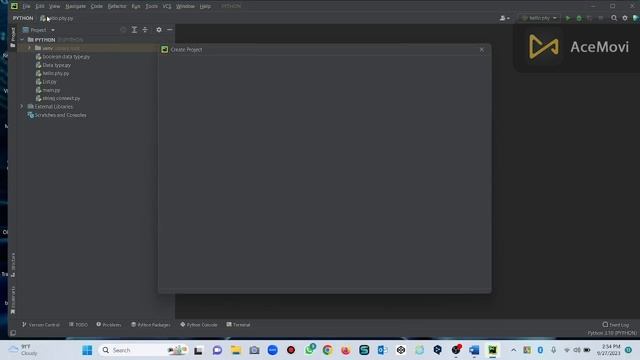Open Chrome from taskbar
The image size is (640, 360).
327,350
